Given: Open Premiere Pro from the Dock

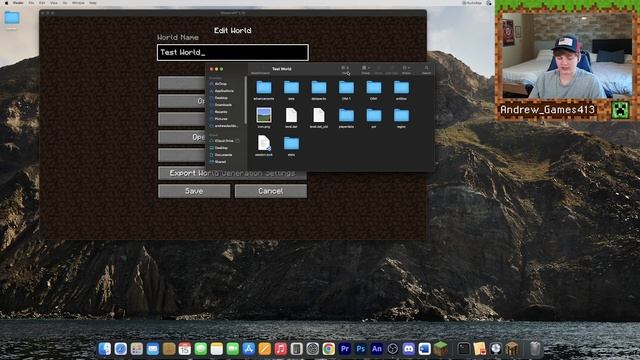Looking at the screenshot, I should [x=344, y=349].
